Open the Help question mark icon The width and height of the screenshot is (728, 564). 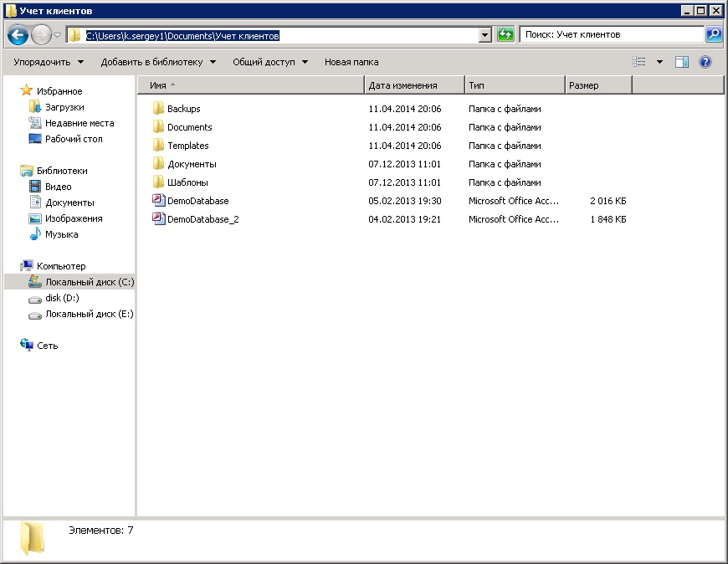click(705, 62)
